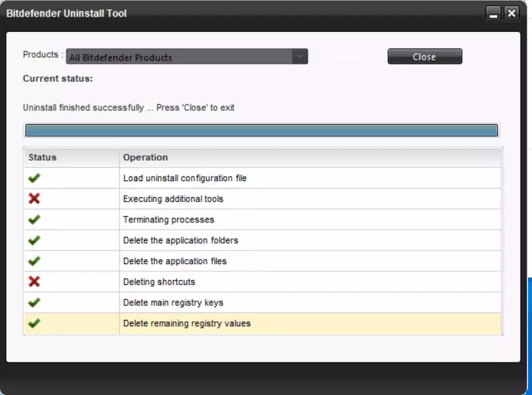Click green check for Delete the application folders
Viewport: 532px width, 395px height.
[34, 240]
